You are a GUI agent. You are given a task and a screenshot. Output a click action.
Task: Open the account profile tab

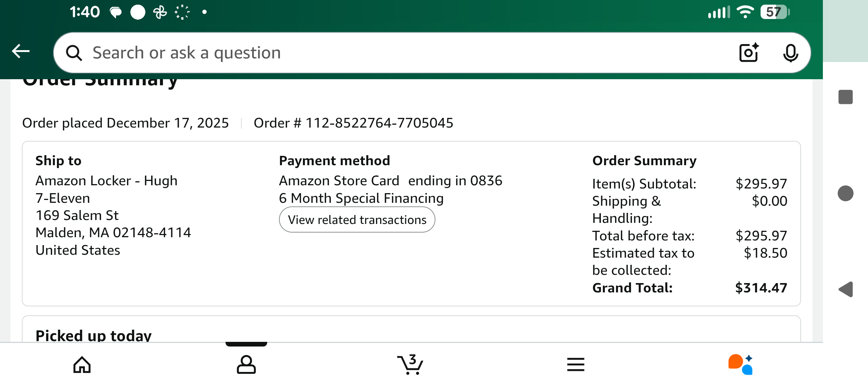246,365
